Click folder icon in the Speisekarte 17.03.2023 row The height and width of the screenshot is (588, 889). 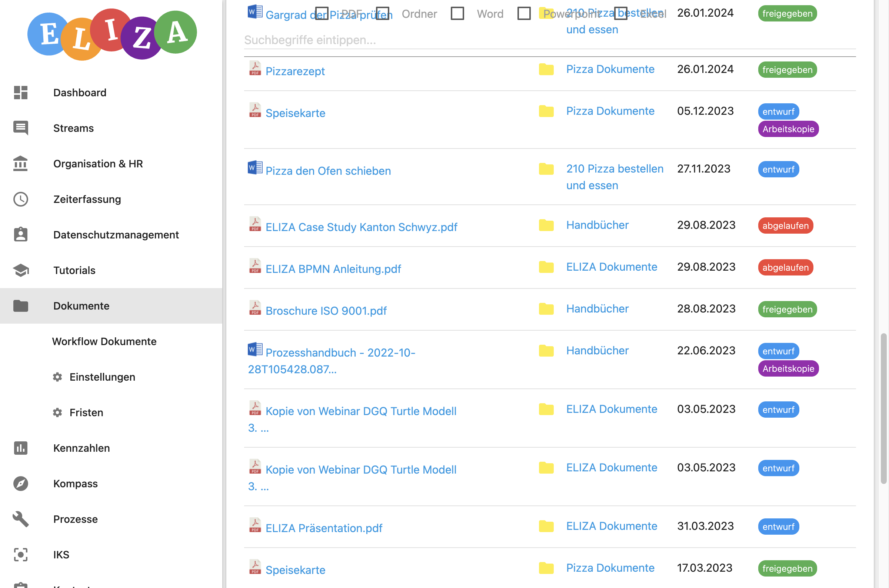546,568
